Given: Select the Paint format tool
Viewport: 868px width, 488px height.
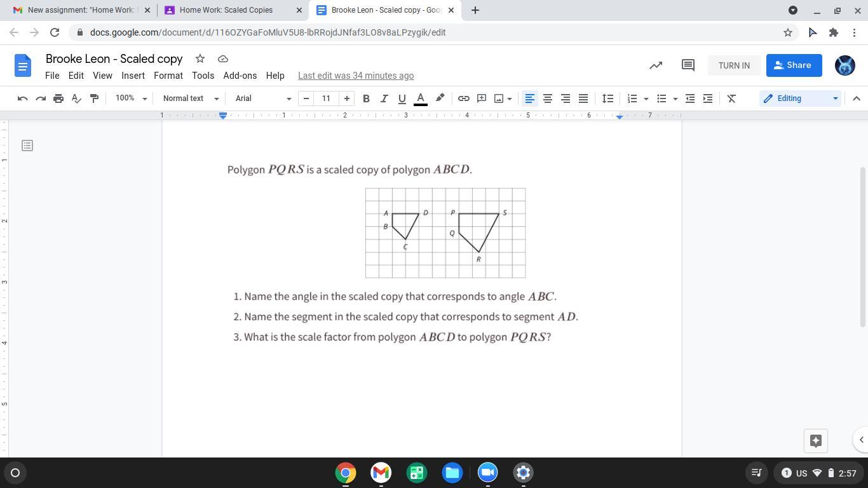Looking at the screenshot, I should [x=94, y=98].
